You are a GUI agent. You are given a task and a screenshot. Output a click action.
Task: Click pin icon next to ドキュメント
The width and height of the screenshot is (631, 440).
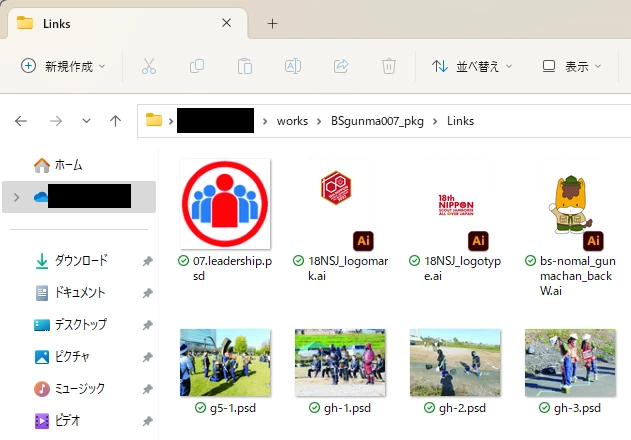[148, 293]
